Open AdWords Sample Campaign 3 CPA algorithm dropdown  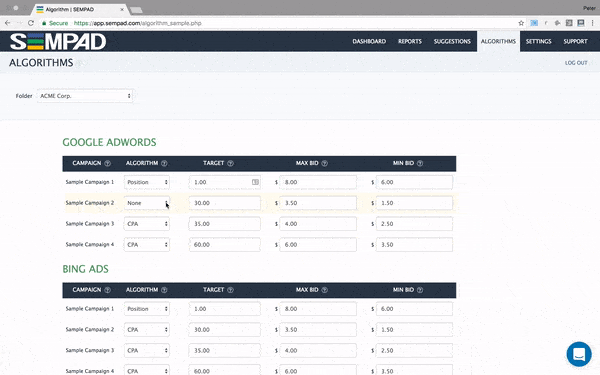pos(147,224)
